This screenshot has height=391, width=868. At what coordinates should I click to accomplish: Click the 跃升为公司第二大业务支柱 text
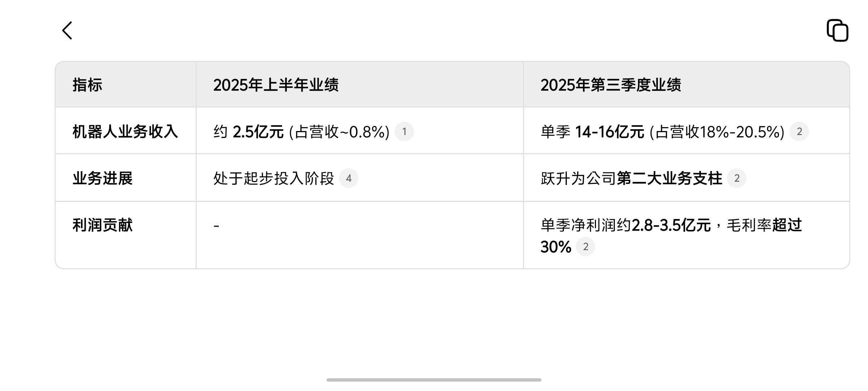pyautogui.click(x=631, y=178)
